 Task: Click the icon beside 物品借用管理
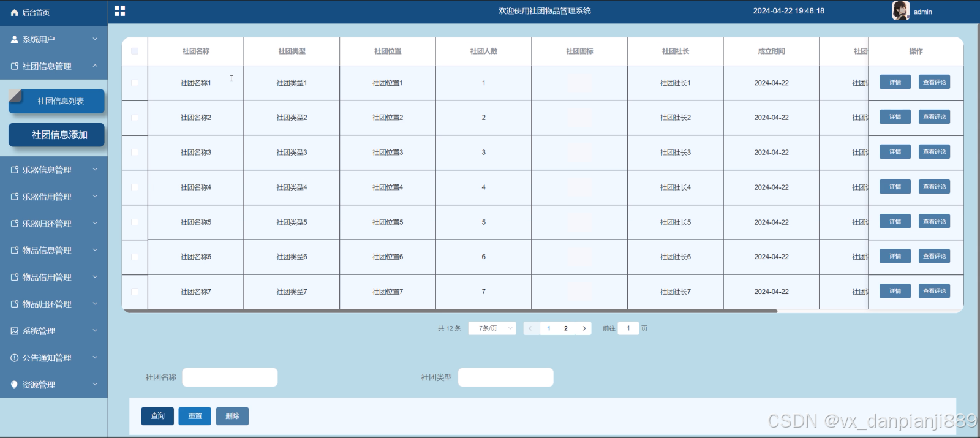coord(15,277)
